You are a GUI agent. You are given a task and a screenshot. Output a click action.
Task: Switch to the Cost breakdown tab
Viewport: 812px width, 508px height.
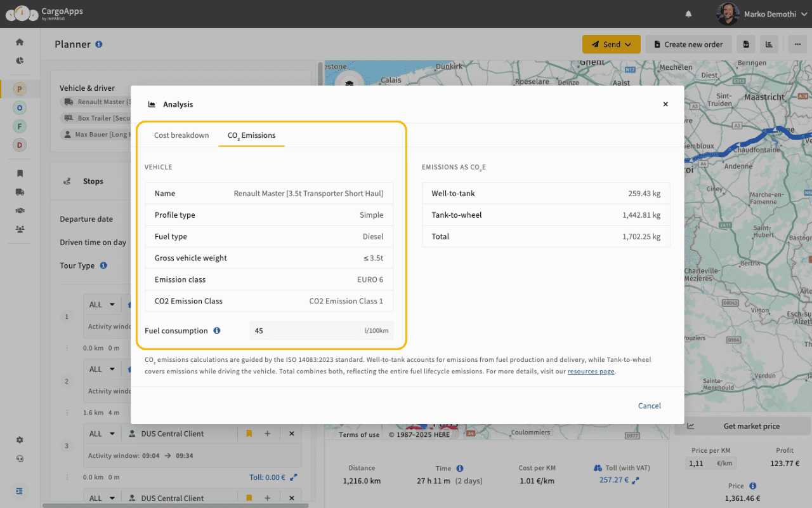(181, 135)
